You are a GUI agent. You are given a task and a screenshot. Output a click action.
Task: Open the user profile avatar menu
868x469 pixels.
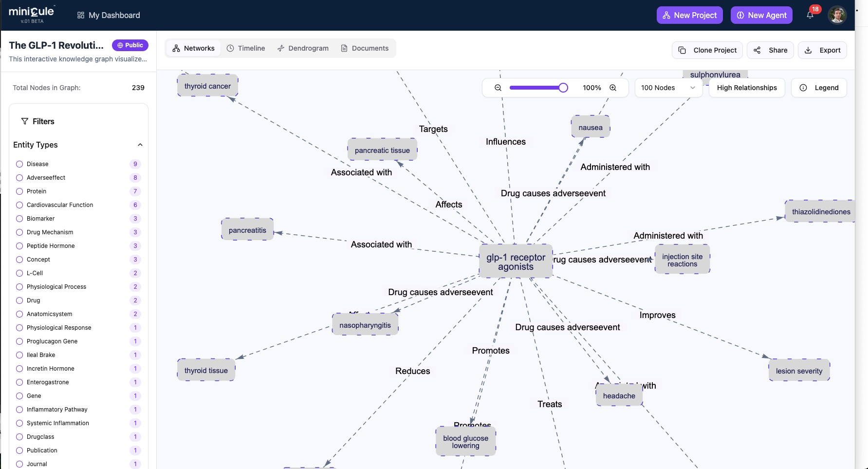(837, 15)
